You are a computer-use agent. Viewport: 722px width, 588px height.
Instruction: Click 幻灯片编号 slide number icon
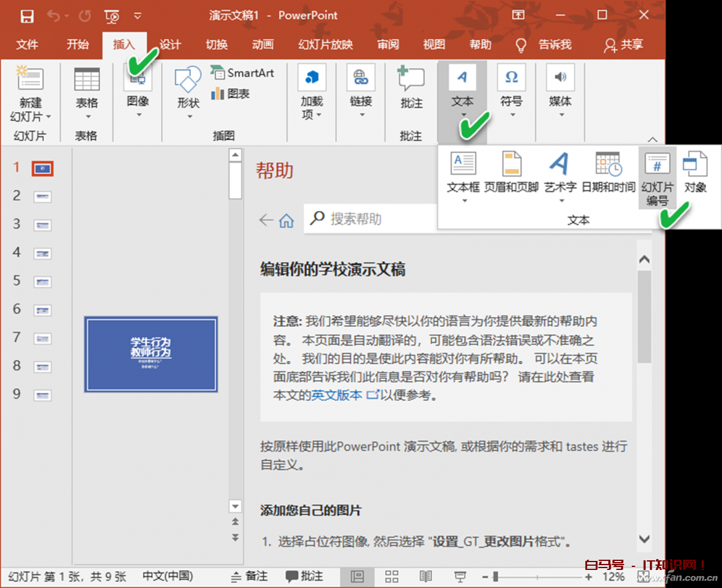click(657, 164)
